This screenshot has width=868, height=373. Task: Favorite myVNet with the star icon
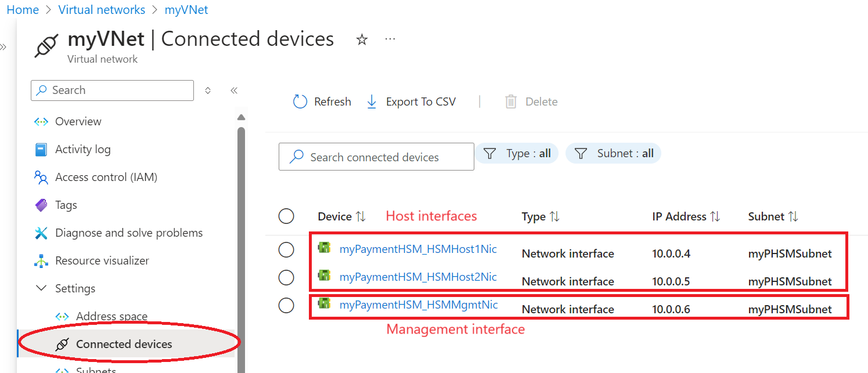[x=362, y=40]
